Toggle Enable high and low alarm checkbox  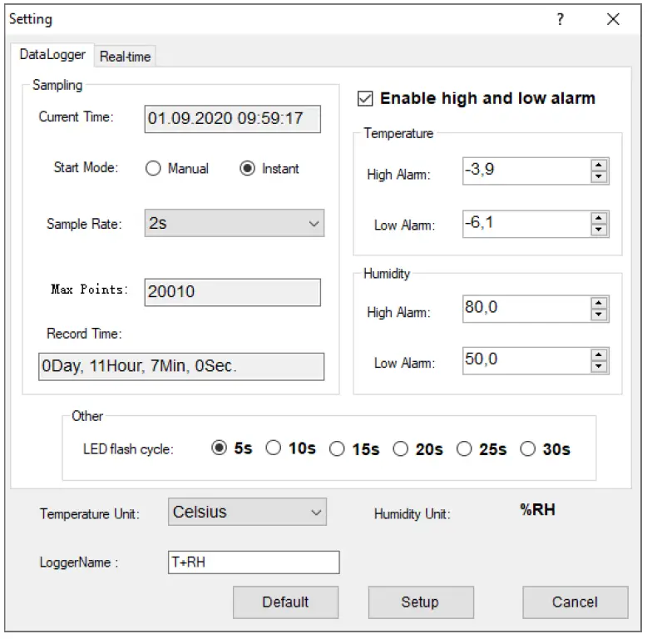point(365,98)
